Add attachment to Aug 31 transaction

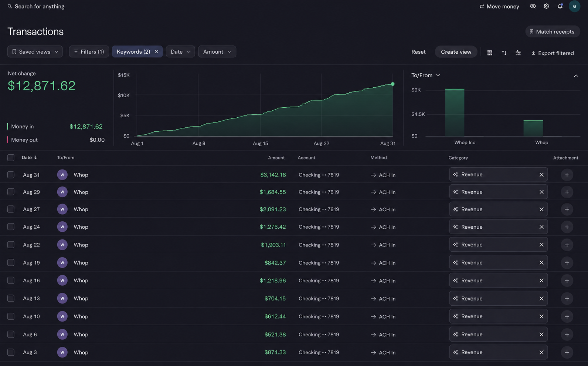click(567, 175)
